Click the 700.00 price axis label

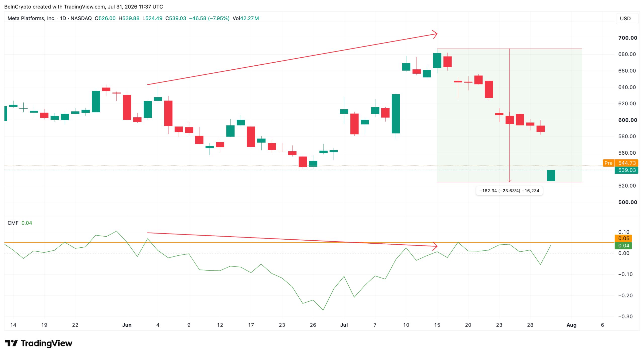[x=627, y=38]
